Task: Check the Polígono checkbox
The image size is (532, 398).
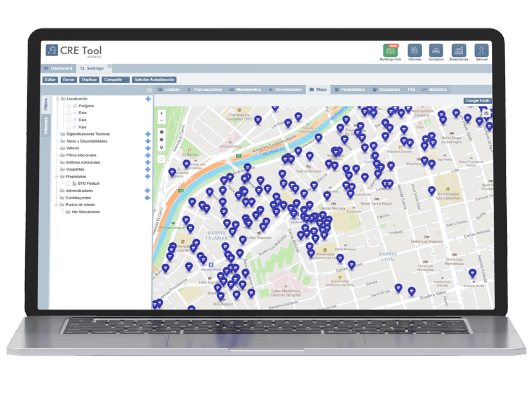Action: coord(69,106)
